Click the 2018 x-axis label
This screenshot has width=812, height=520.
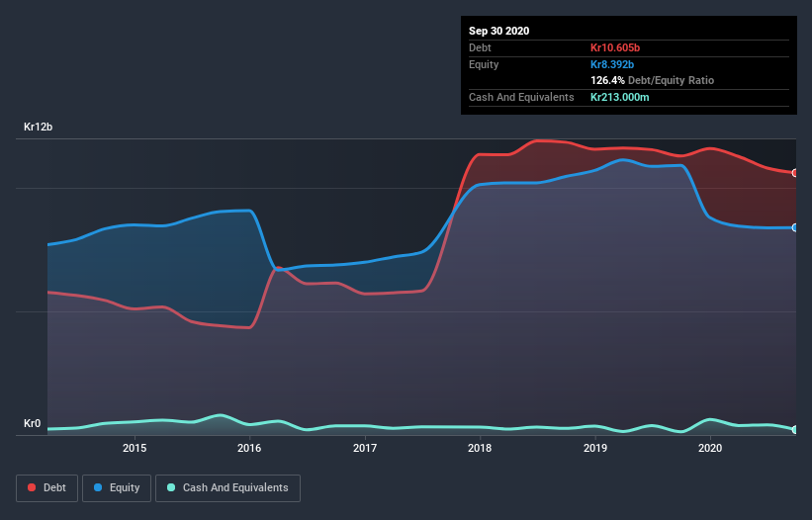point(480,448)
